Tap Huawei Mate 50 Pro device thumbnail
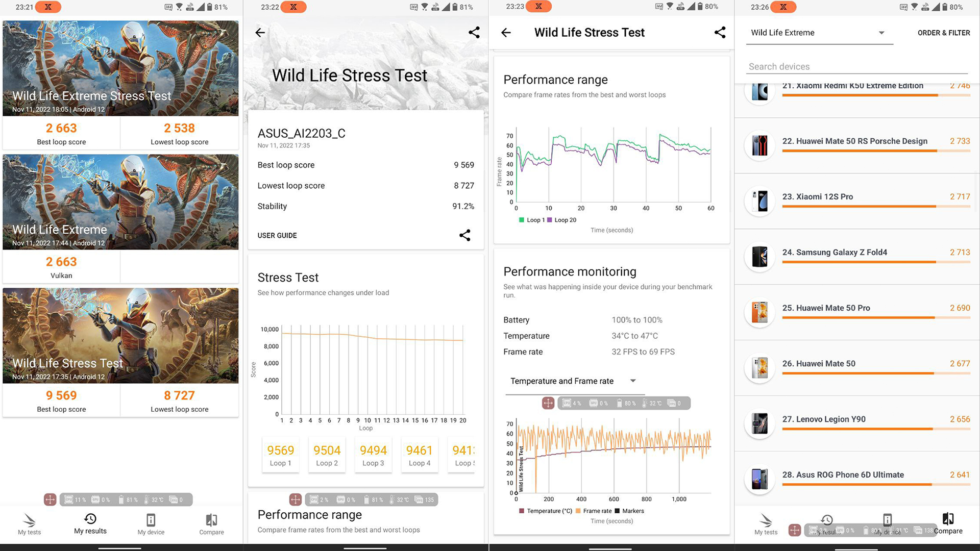The image size is (980, 551). point(759,312)
